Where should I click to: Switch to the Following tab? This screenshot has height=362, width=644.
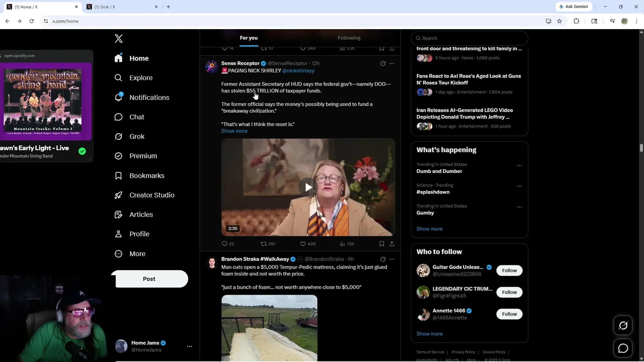[x=349, y=38]
